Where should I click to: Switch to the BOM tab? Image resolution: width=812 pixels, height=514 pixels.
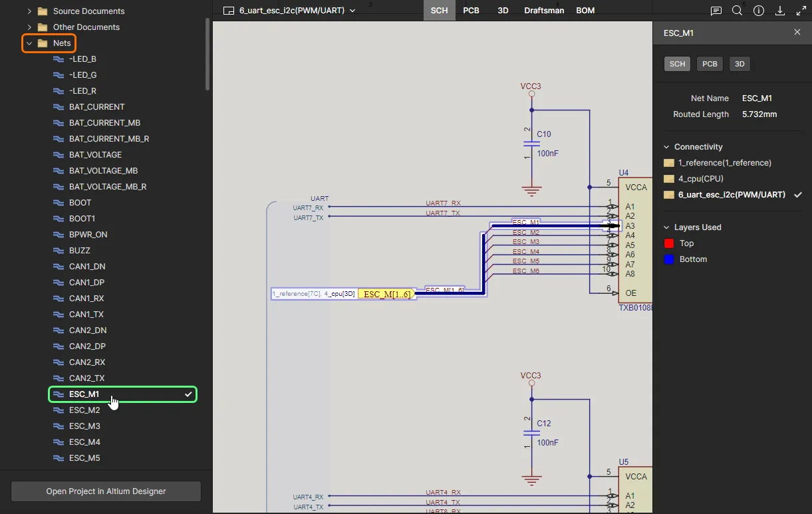point(585,11)
